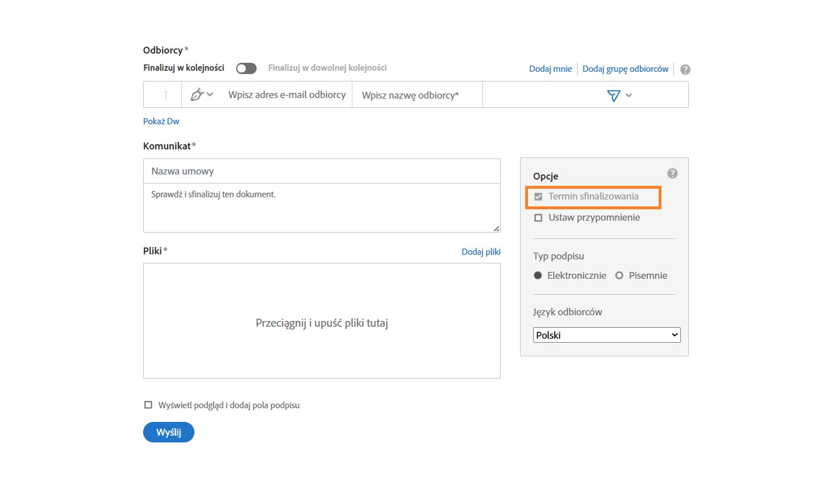Focus the Nazwa umowy field
The height and width of the screenshot is (504, 824).
pyautogui.click(x=322, y=171)
